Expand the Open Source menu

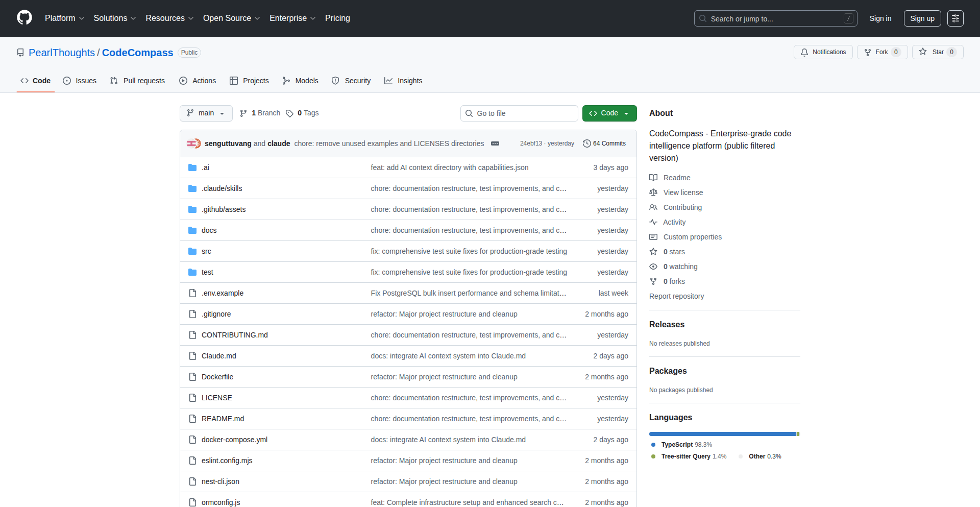(x=231, y=18)
